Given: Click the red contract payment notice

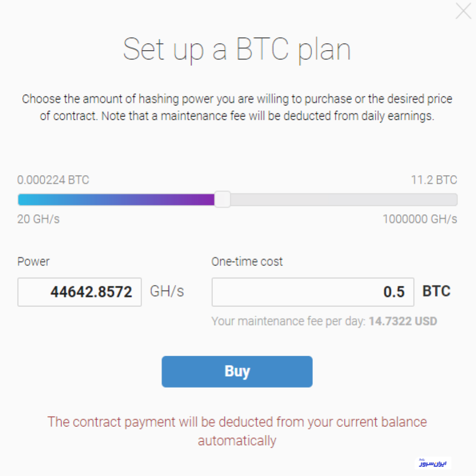Looking at the screenshot, I should [x=237, y=431].
